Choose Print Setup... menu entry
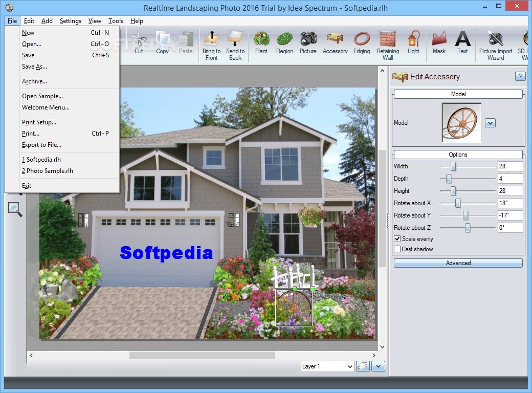 (x=62, y=122)
